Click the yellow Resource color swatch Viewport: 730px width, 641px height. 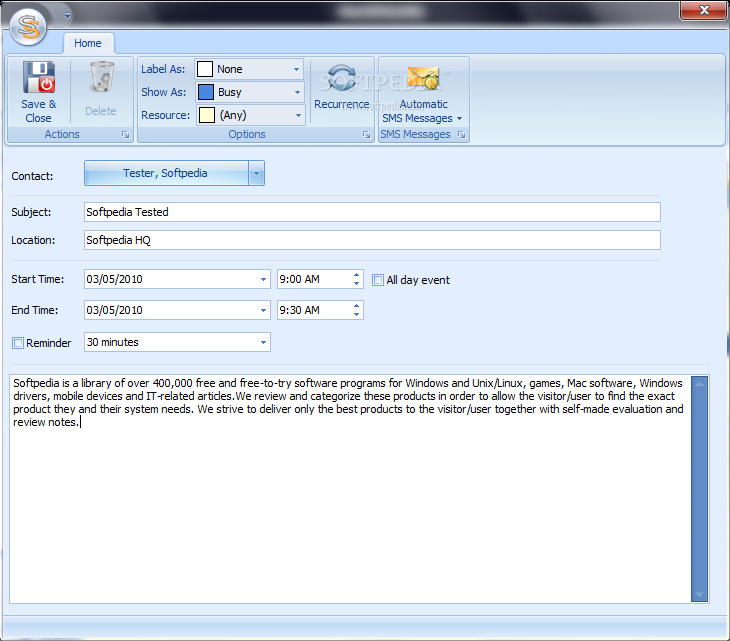[207, 115]
